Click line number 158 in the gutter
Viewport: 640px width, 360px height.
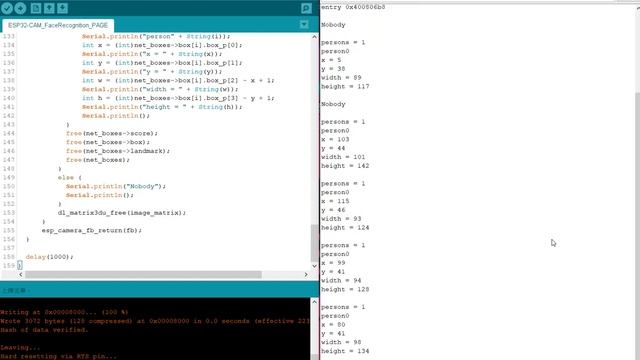click(9, 257)
